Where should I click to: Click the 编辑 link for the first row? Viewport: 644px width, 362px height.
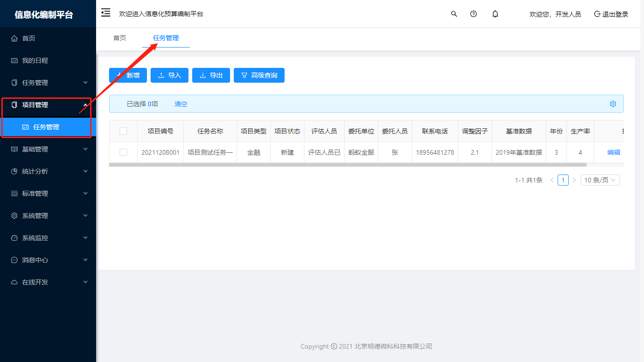click(x=614, y=152)
